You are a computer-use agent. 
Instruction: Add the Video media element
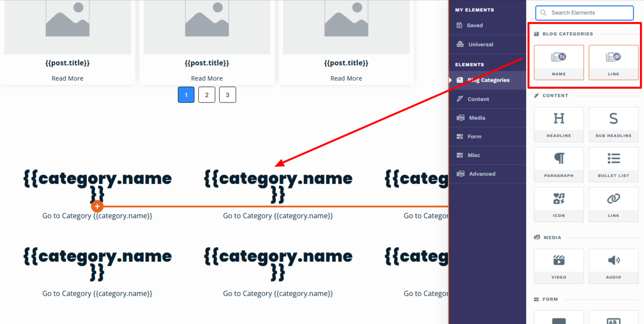(559, 266)
